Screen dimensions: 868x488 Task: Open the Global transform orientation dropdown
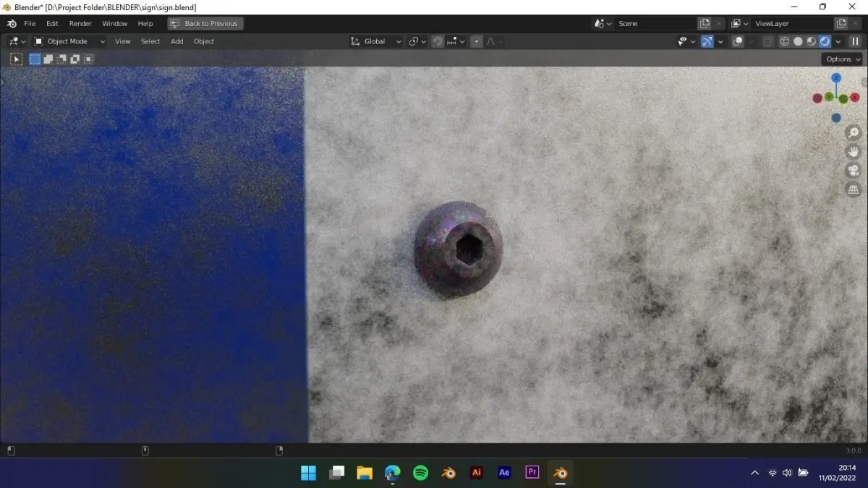[375, 41]
